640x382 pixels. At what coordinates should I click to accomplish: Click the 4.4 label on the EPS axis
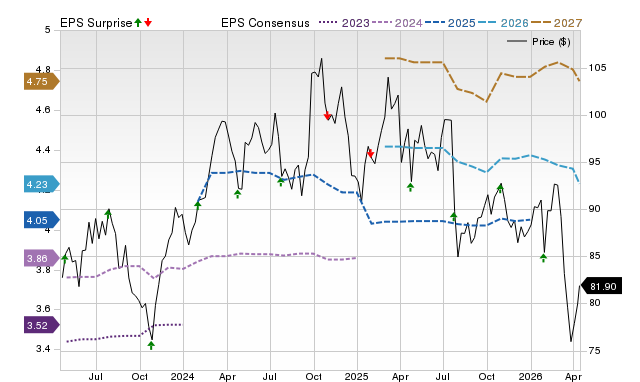point(43,150)
